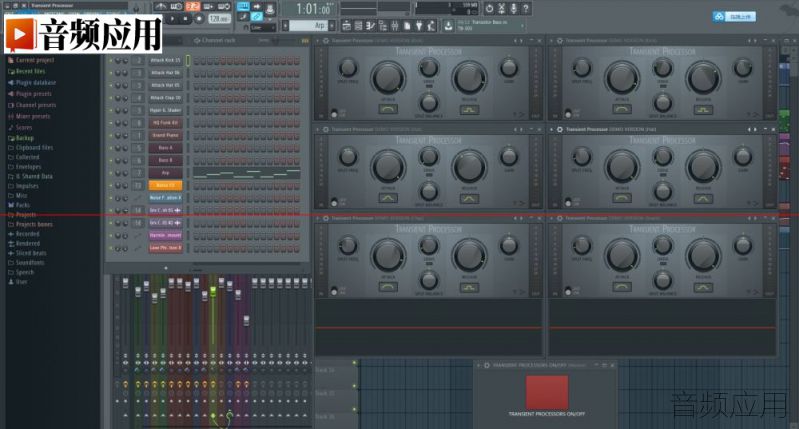The width and height of the screenshot is (799, 429).
Task: Open the Packs folder in the browser
Action: (x=19, y=205)
